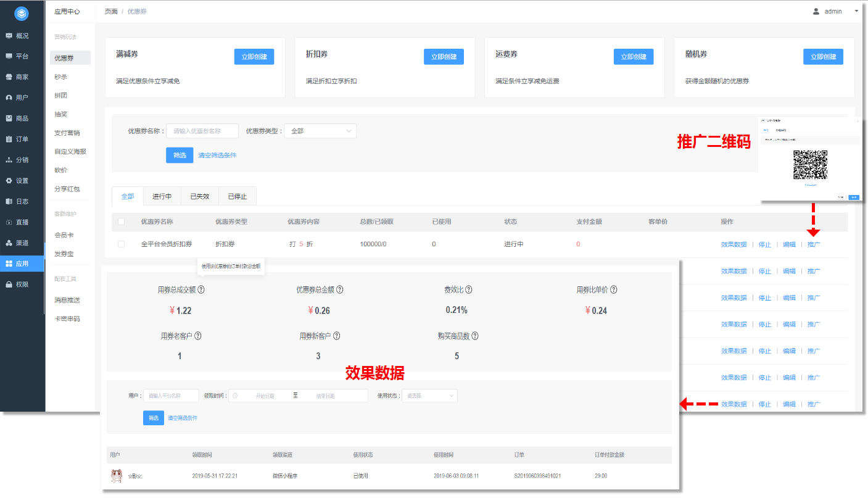Click 效果数据 for 全平台会员折扣券 row
The image size is (868, 503).
734,244
